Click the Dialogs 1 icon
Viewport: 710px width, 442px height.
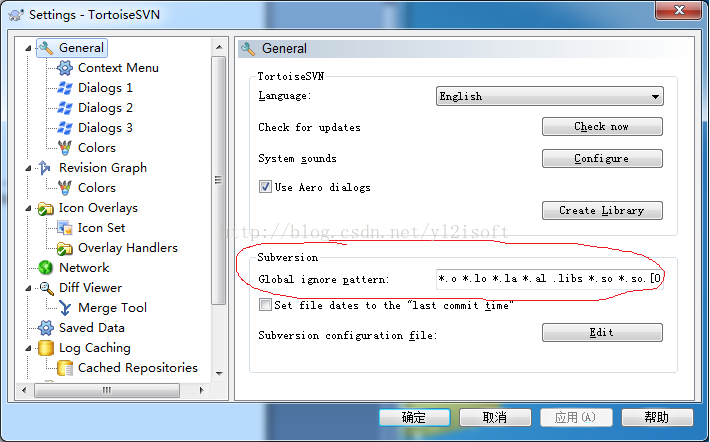click(65, 88)
